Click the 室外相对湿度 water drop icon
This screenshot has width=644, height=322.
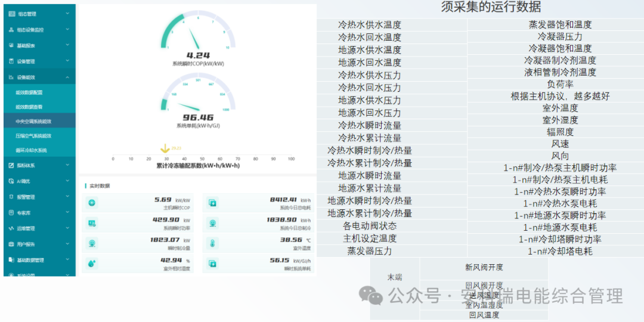coord(92,264)
